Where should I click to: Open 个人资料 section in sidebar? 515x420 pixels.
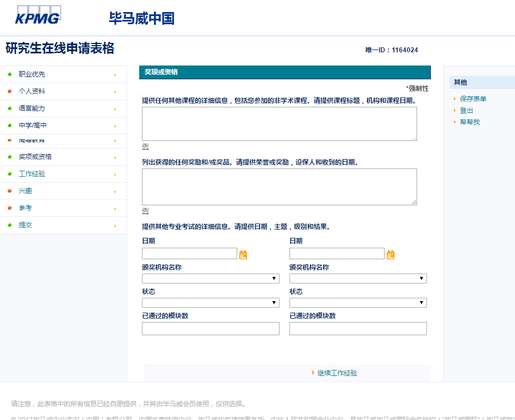coord(32,91)
